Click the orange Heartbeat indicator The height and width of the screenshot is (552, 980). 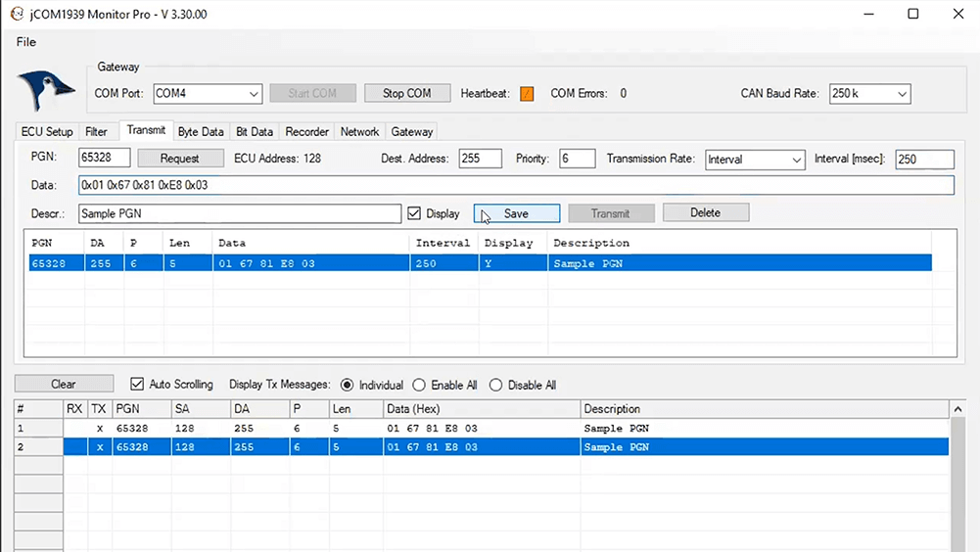point(527,94)
